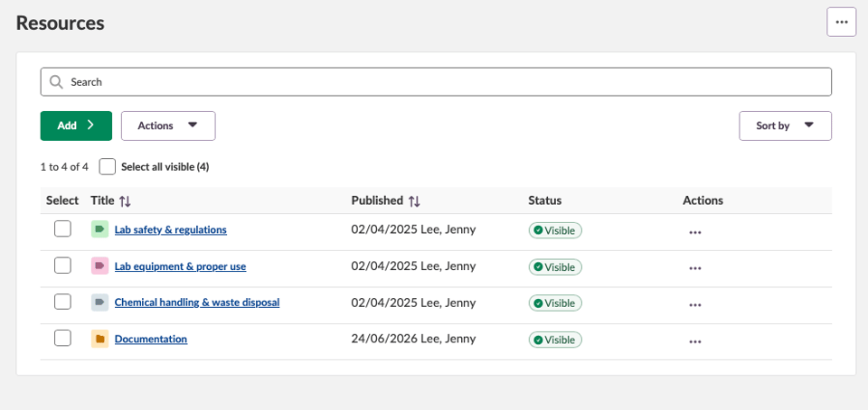Screen dimensions: 868x410
Task: Open the Sort by dropdown
Action: coord(785,126)
